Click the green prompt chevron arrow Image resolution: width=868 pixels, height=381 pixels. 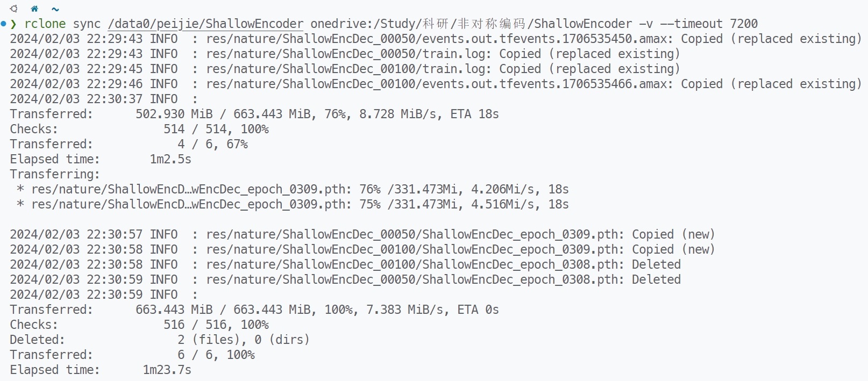pyautogui.click(x=13, y=24)
